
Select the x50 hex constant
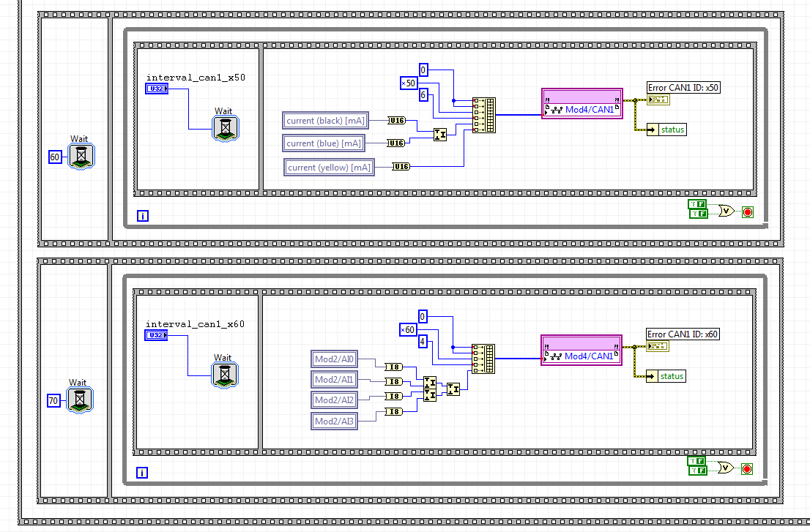point(408,83)
